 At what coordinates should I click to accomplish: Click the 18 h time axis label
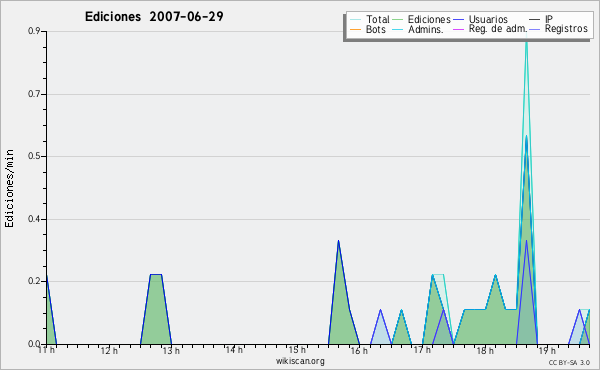[484, 350]
